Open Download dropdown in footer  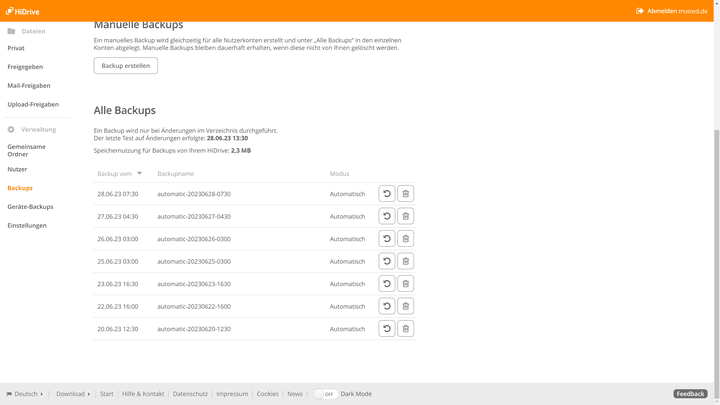click(x=73, y=394)
